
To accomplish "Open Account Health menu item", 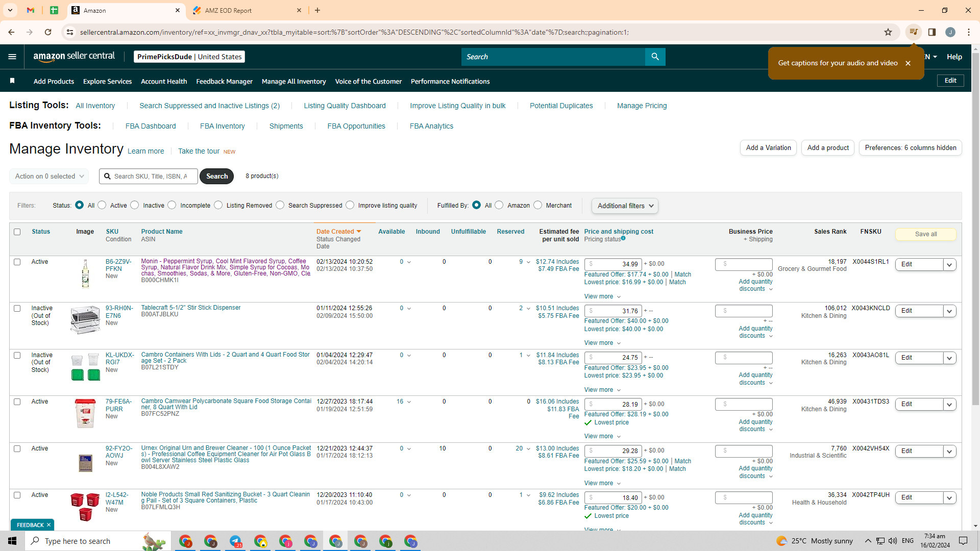I will [x=164, y=81].
